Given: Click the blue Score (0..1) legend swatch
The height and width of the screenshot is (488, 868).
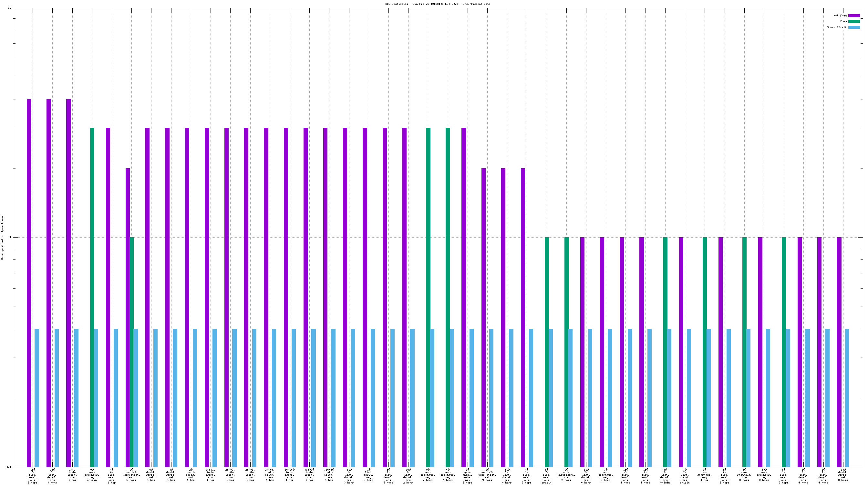Looking at the screenshot, I should click(853, 27).
